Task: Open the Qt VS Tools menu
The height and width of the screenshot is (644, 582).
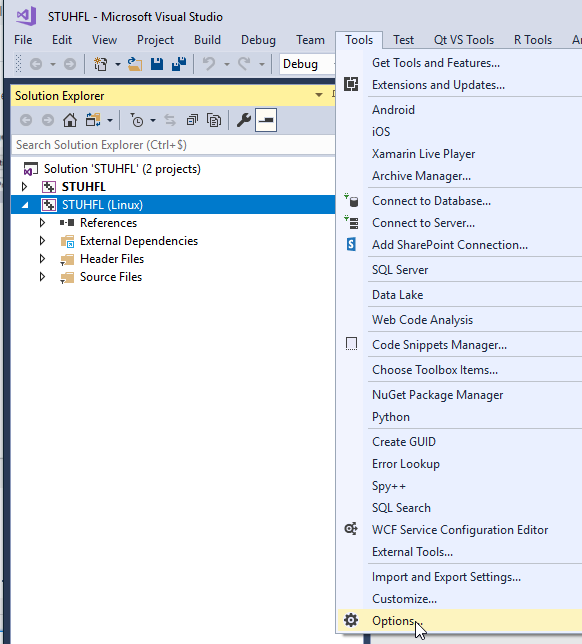Action: 464,40
